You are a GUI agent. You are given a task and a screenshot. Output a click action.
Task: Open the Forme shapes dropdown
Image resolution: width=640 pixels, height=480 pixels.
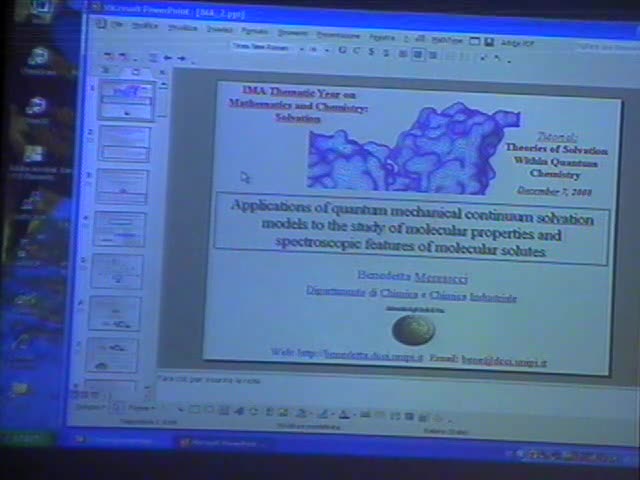click(x=141, y=408)
